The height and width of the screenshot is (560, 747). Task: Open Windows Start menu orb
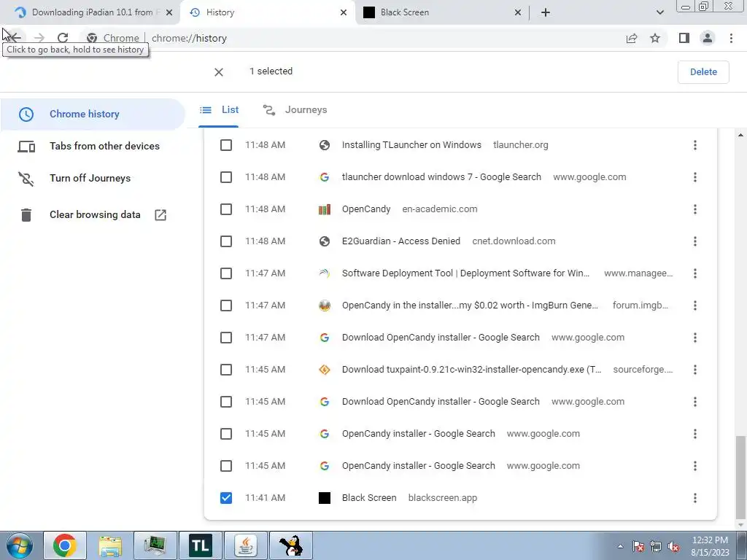(x=20, y=545)
